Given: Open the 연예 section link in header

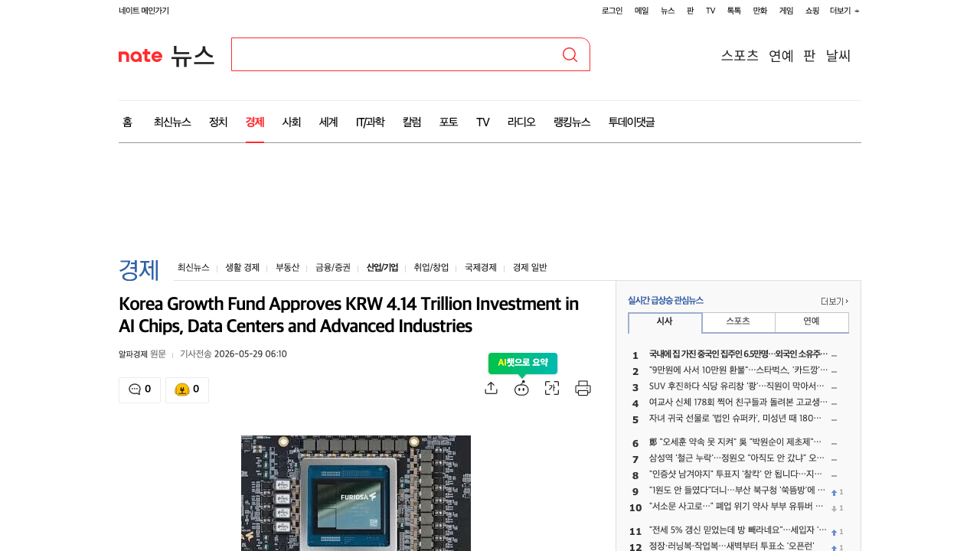Looking at the screenshot, I should point(781,55).
